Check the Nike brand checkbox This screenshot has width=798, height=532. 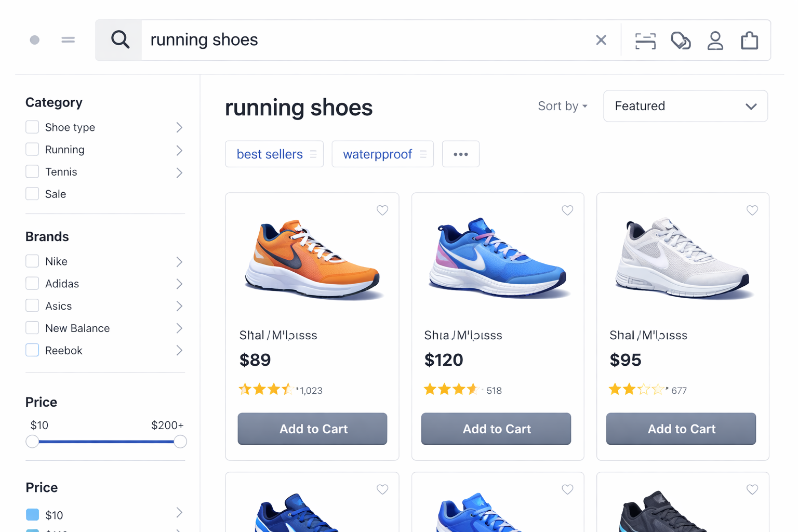point(32,261)
